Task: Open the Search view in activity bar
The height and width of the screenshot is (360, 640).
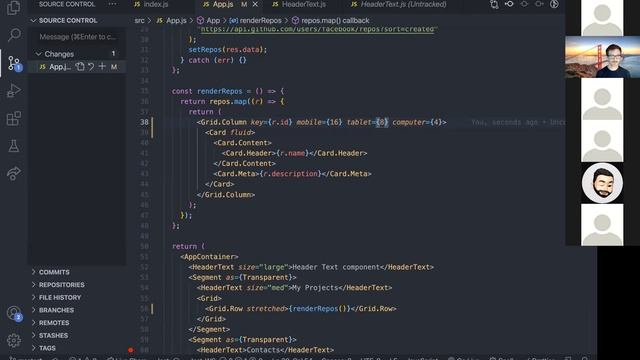Action: [14, 35]
